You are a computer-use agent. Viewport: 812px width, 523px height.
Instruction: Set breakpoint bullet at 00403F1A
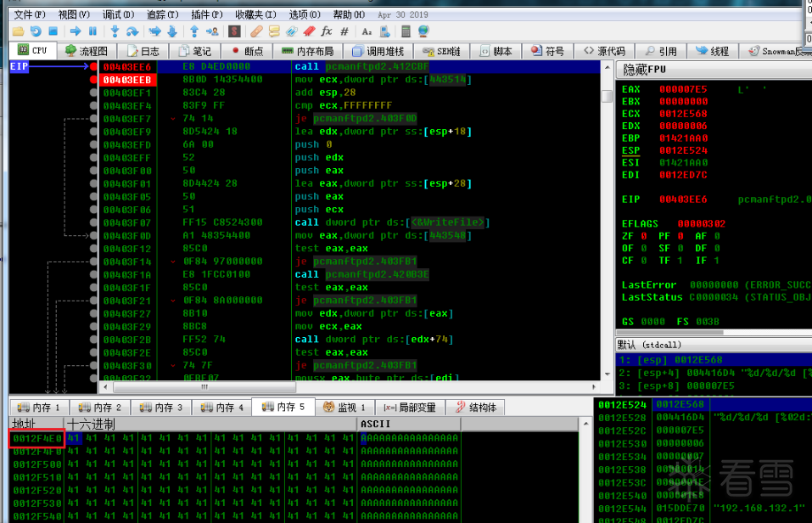[x=93, y=275]
